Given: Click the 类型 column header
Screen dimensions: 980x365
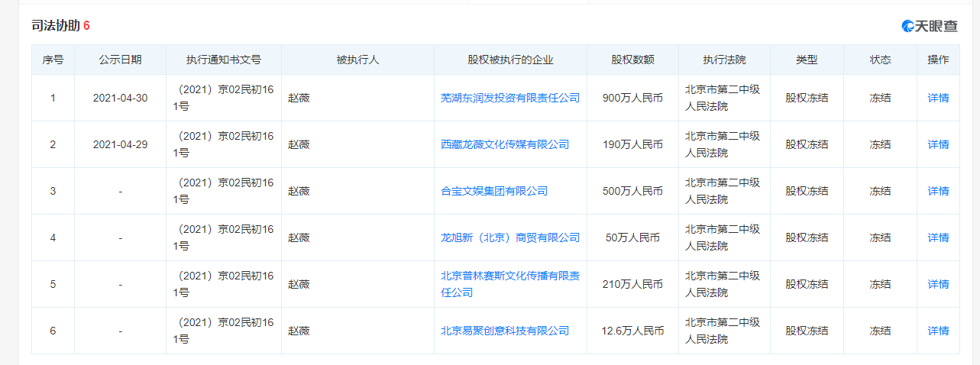Looking at the screenshot, I should tap(807, 60).
